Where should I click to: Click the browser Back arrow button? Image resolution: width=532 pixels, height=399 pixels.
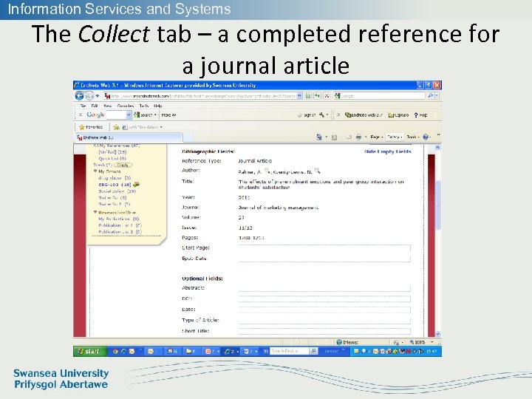point(79,96)
